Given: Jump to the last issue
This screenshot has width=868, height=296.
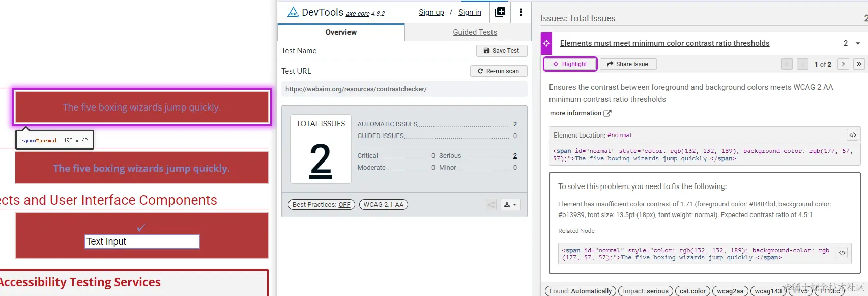Looking at the screenshot, I should point(859,64).
